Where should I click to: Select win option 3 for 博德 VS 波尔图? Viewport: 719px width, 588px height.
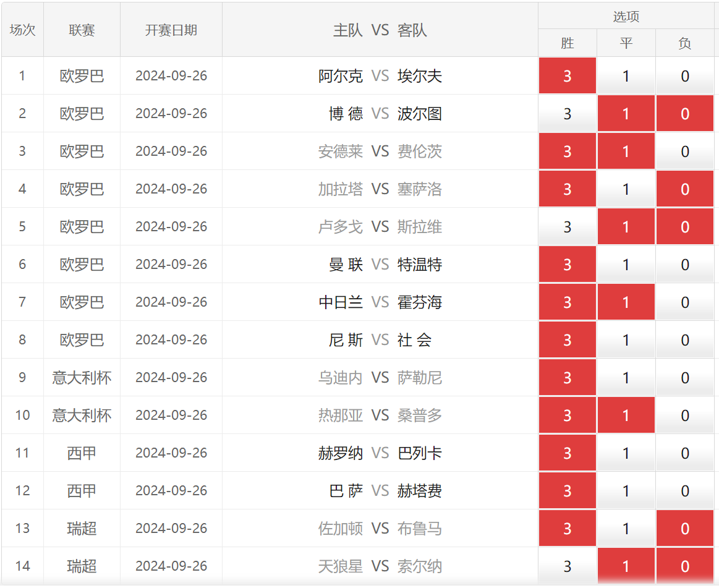pyautogui.click(x=567, y=113)
